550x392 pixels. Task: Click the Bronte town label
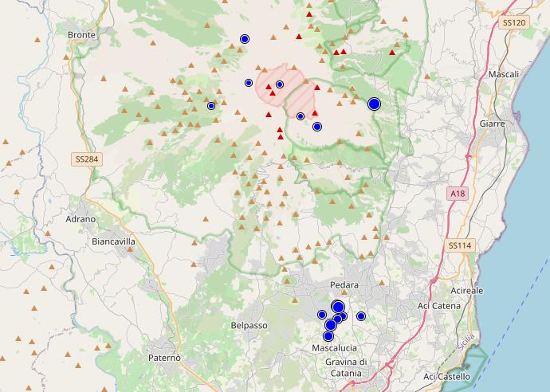[81, 36]
